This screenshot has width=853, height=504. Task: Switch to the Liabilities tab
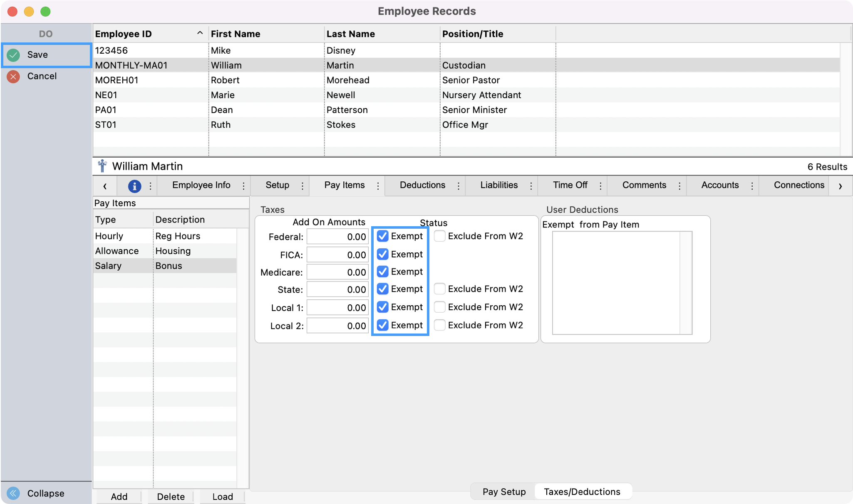498,185
